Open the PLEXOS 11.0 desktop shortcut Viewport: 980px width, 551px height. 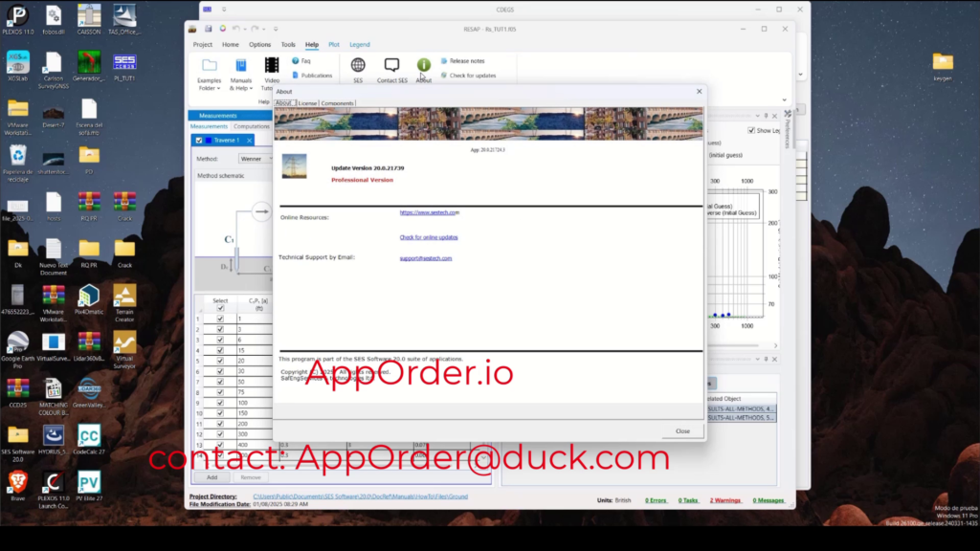pyautogui.click(x=18, y=19)
